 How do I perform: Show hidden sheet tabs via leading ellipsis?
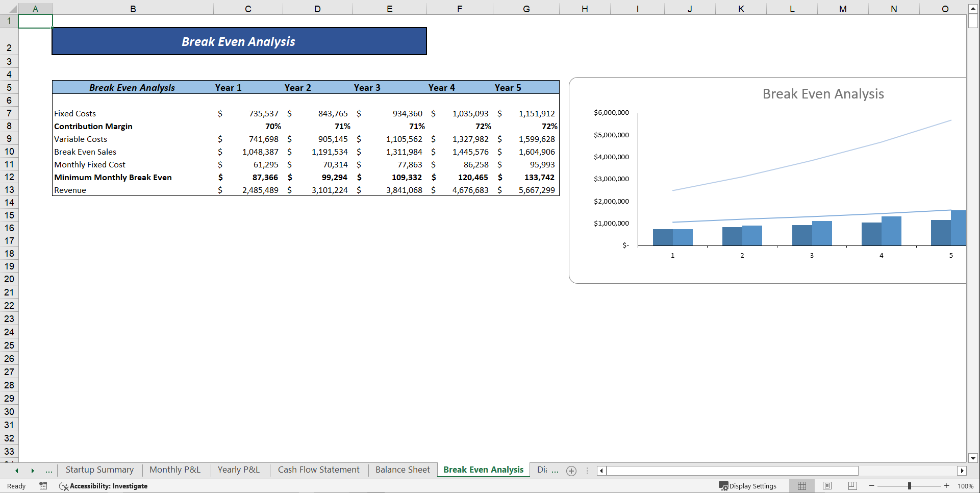coord(49,471)
